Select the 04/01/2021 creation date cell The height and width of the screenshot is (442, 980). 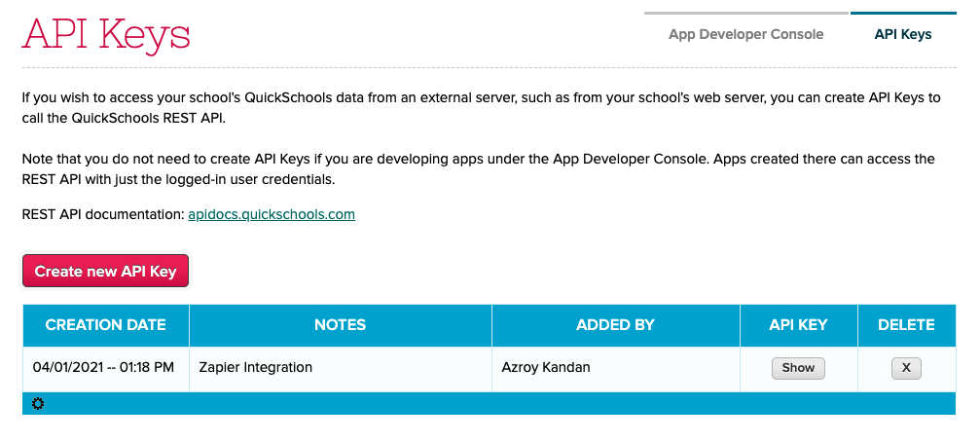click(106, 368)
